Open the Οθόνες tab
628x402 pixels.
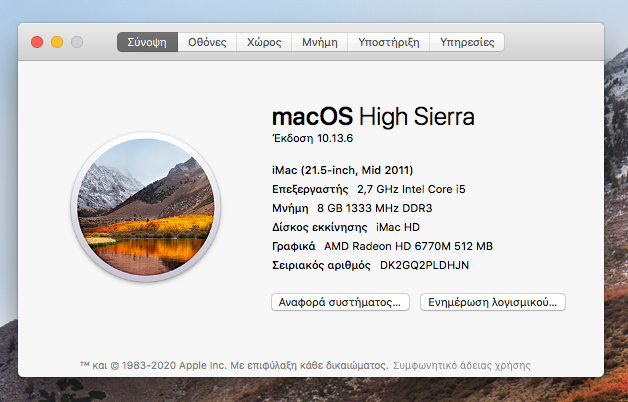[x=207, y=42]
